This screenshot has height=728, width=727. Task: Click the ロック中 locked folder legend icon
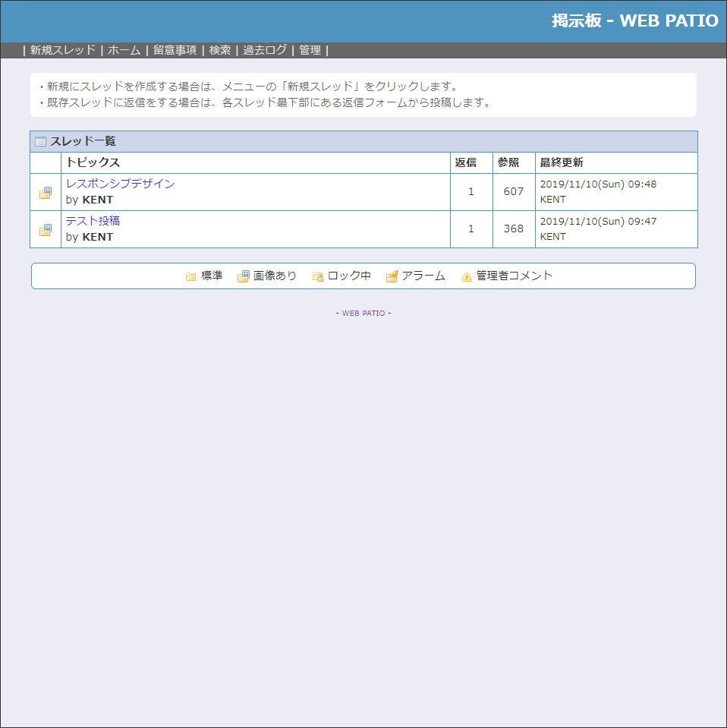[318, 276]
